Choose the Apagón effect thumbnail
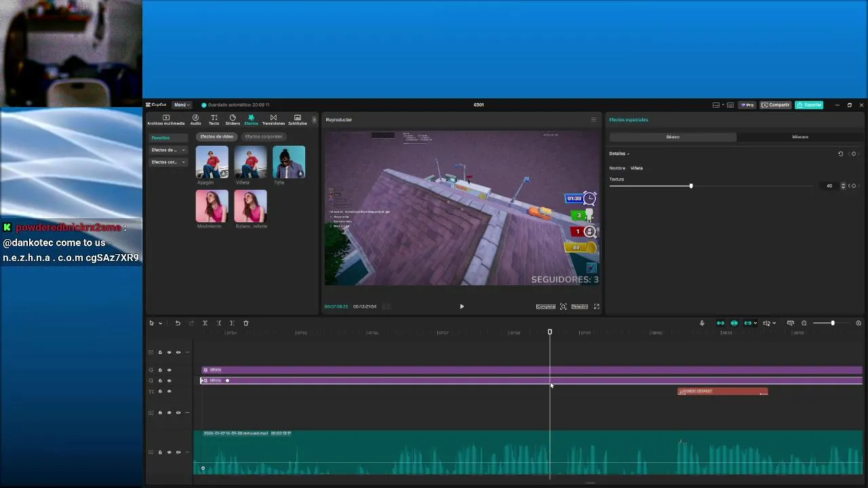The width and height of the screenshot is (868, 488). coord(212,162)
